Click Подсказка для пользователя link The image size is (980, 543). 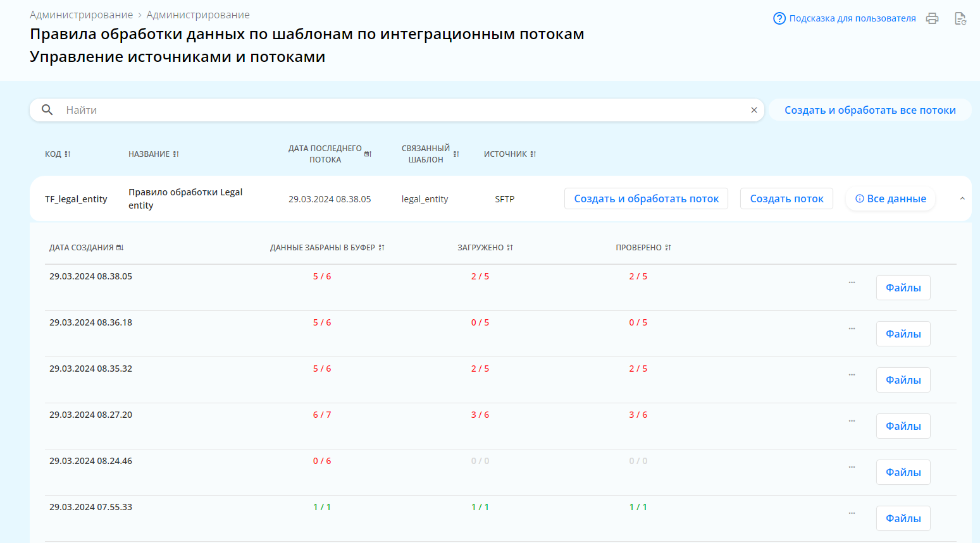(x=852, y=18)
